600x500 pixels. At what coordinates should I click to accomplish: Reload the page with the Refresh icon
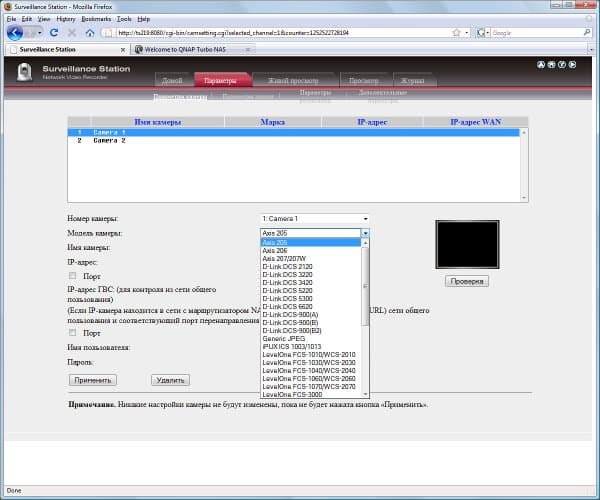pyautogui.click(x=54, y=33)
